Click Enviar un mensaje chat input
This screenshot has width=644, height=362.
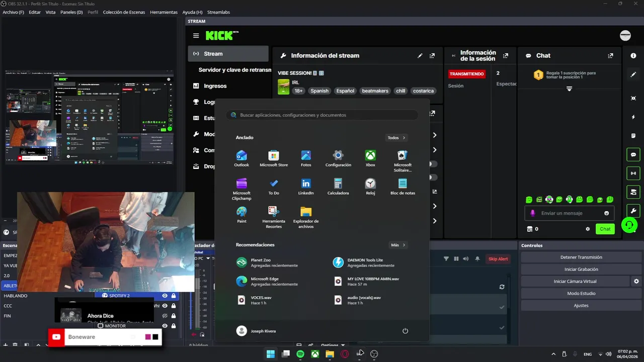coord(569,213)
